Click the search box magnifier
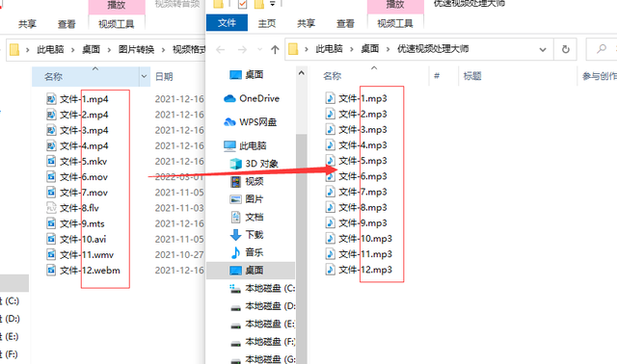The width and height of the screenshot is (617, 364). [x=602, y=49]
